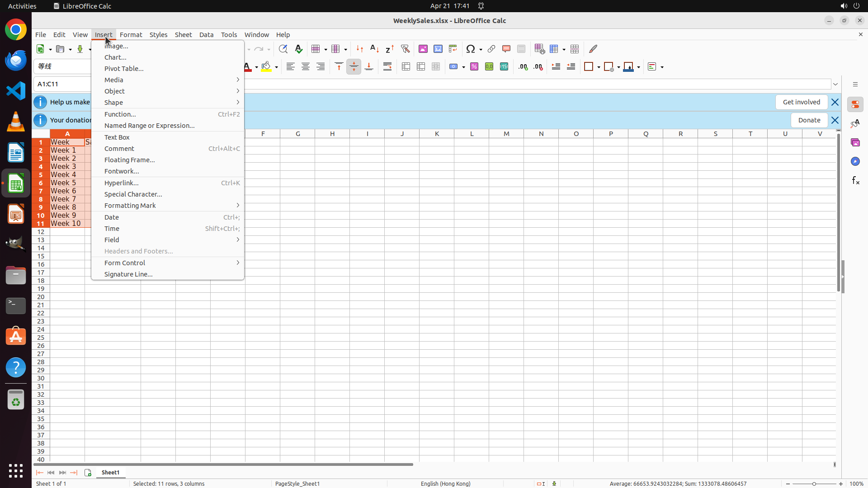
Task: Toggle Align Right for the selected cells
Action: pos(321,67)
